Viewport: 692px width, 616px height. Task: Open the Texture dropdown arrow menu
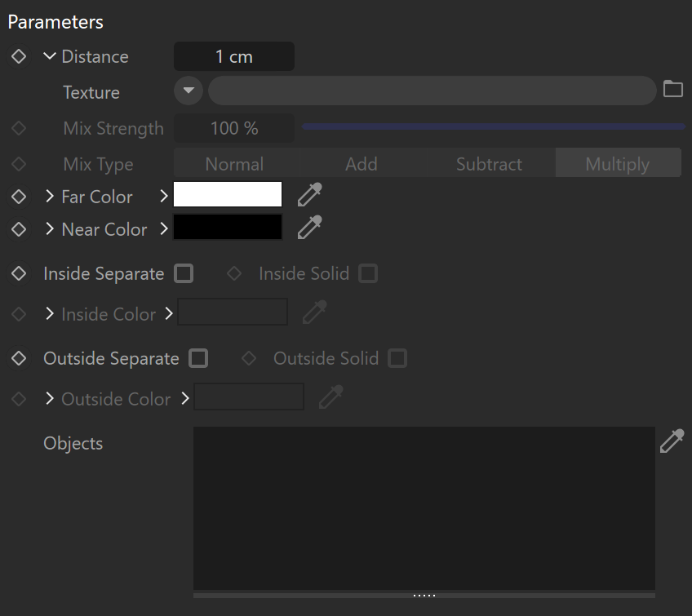(189, 91)
